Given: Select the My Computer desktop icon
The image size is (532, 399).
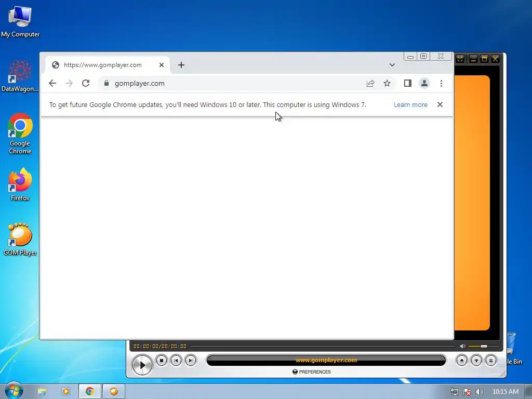Looking at the screenshot, I should tap(20, 22).
